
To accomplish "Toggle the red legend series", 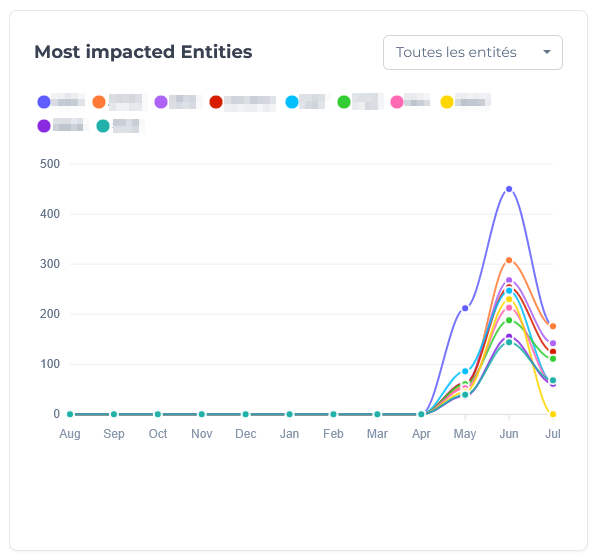I will coord(216,102).
